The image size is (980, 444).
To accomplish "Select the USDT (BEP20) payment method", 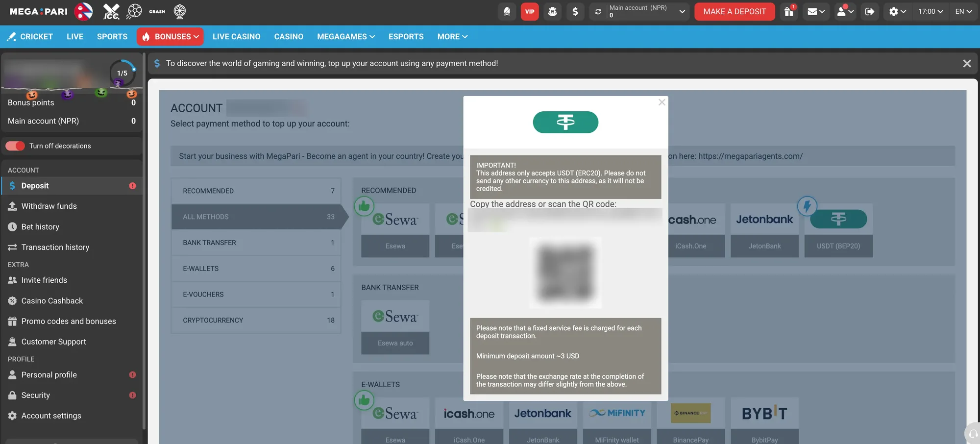I will (838, 230).
